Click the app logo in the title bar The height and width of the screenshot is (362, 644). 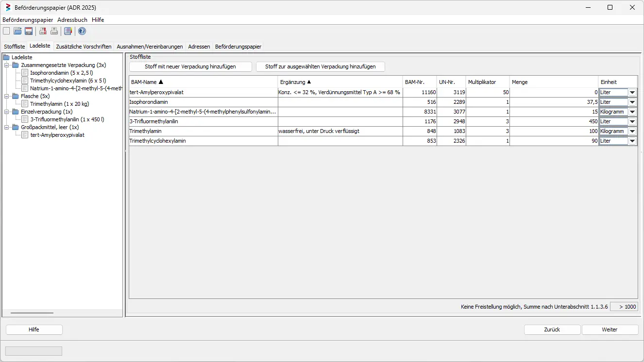click(x=8, y=7)
